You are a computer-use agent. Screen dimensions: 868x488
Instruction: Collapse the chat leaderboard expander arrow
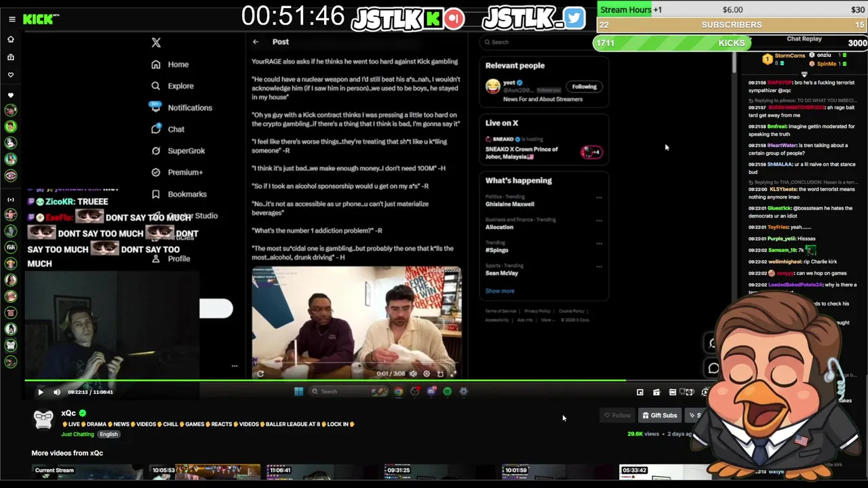pyautogui.click(x=804, y=75)
